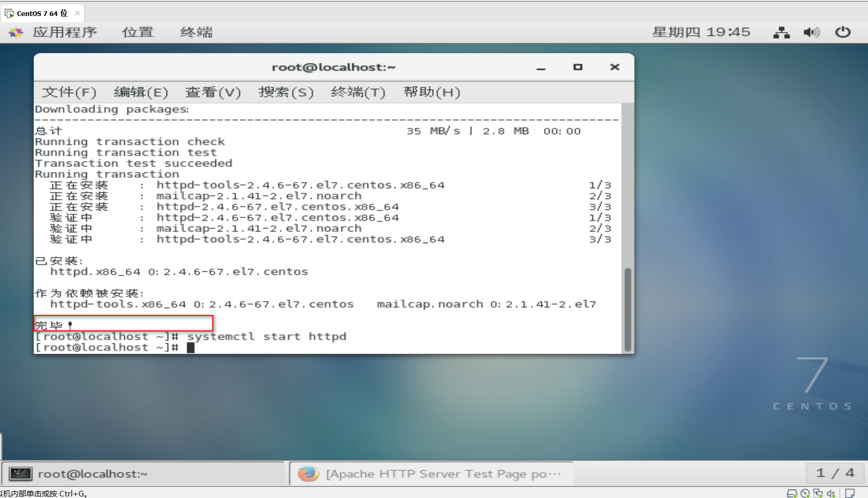Select the CentOS 7 64 位 tab

pos(39,13)
